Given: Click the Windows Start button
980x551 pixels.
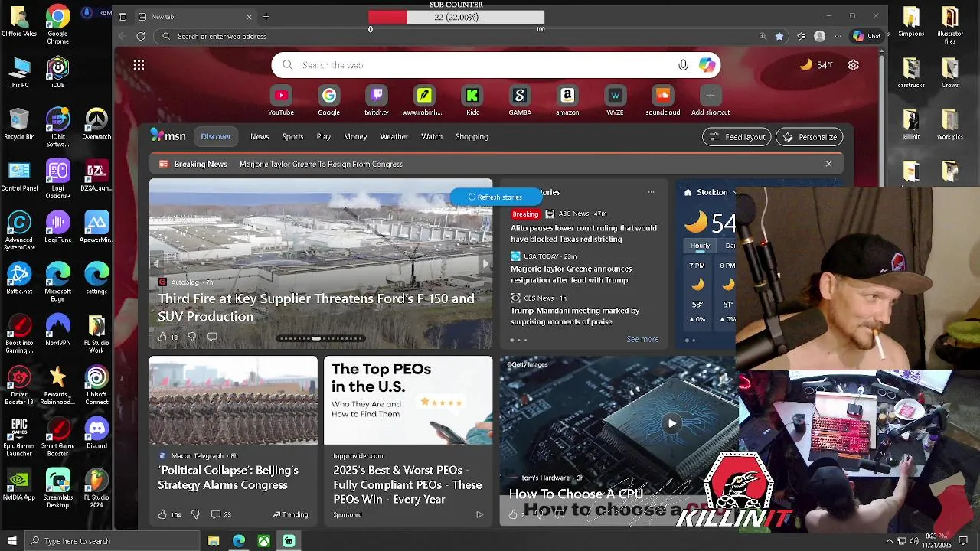Looking at the screenshot, I should (11, 541).
